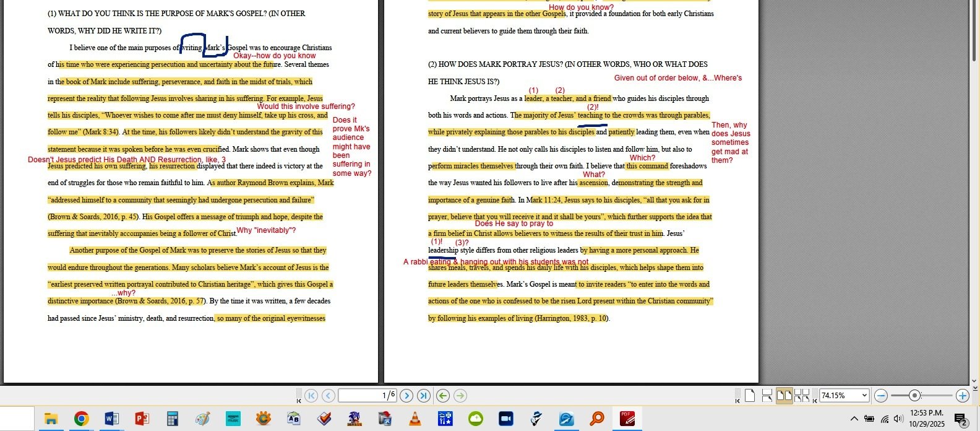Click the zoom in plus button
This screenshot has height=431, width=980.
pos(962,396)
